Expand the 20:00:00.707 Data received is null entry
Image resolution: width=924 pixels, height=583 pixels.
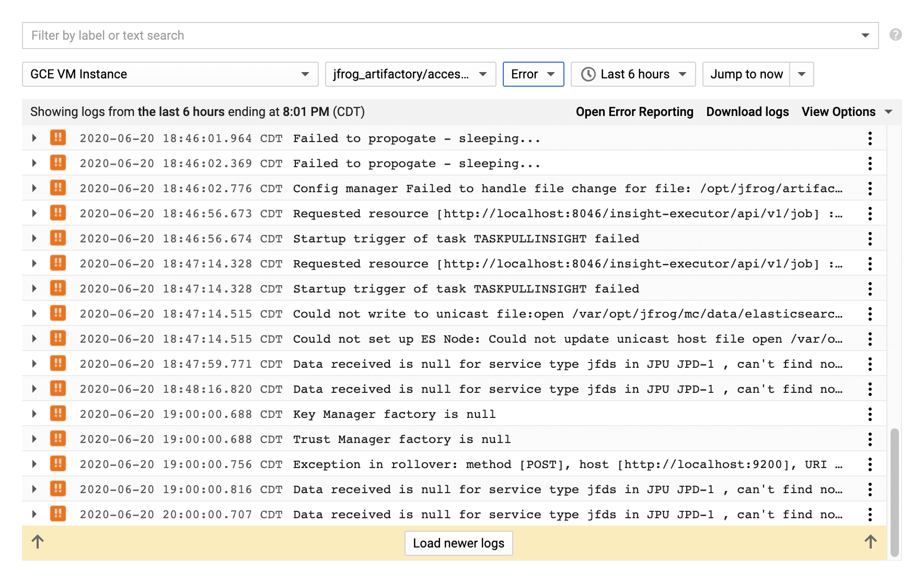tap(34, 514)
